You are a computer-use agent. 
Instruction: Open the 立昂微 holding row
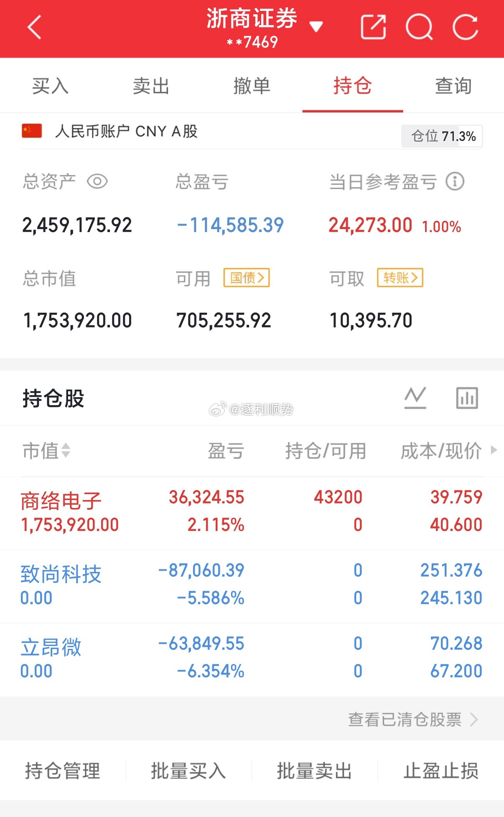pyautogui.click(x=252, y=660)
